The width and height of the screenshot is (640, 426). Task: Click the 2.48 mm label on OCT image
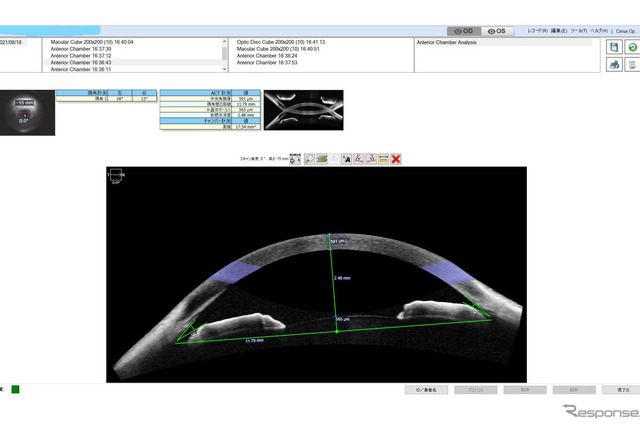[x=342, y=278]
